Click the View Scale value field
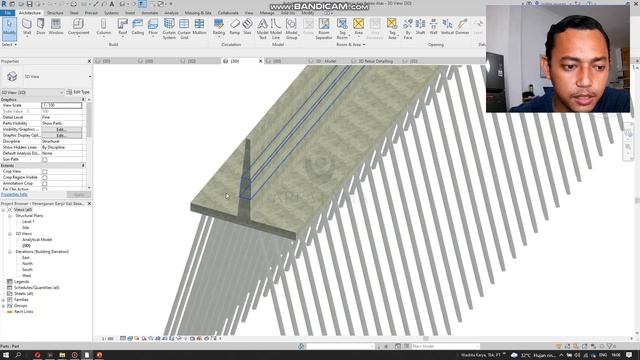The height and width of the screenshot is (360, 640). pos(62,105)
